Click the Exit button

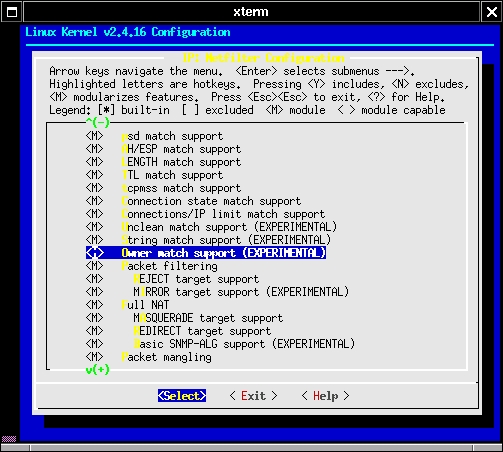[253, 396]
